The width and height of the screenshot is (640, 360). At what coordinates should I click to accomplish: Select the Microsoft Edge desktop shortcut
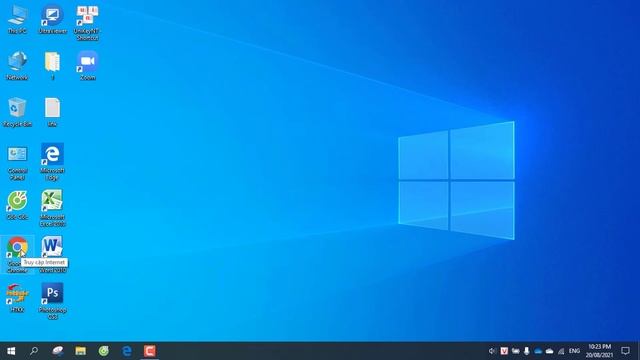click(52, 162)
